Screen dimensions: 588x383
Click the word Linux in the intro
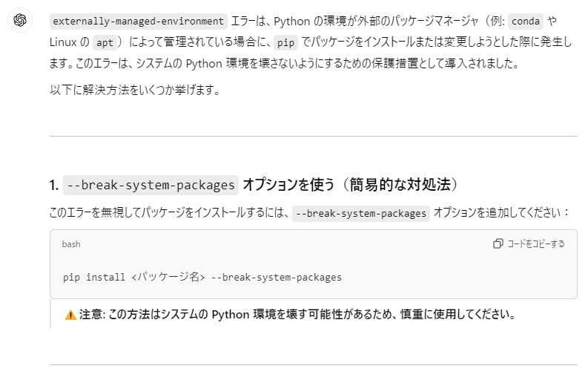click(63, 42)
